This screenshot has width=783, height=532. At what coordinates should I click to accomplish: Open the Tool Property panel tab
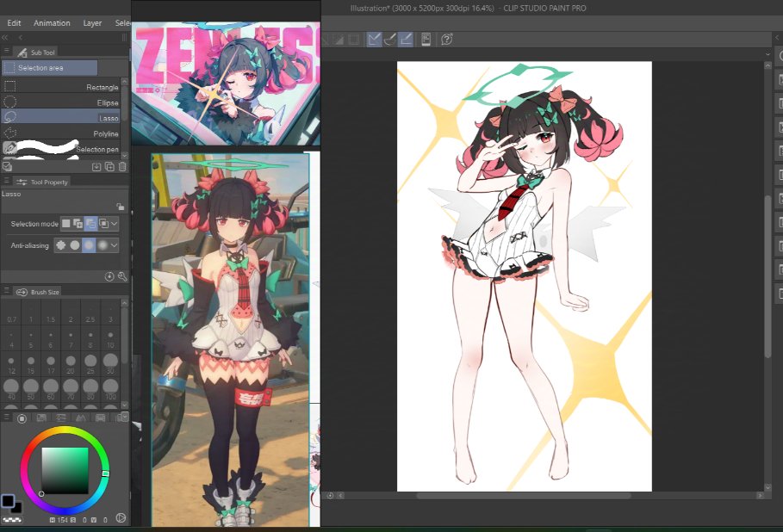pos(42,182)
